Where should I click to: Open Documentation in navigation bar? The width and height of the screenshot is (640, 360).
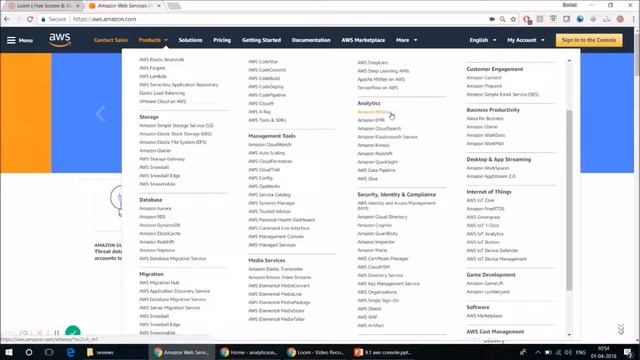(311, 40)
